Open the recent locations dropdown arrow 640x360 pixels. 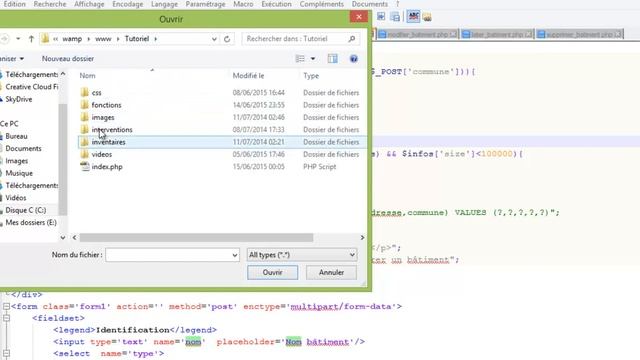pyautogui.click(x=18, y=39)
